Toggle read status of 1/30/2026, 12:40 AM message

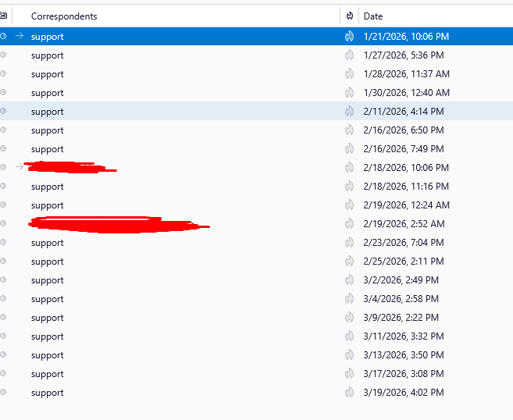pyautogui.click(x=3, y=92)
